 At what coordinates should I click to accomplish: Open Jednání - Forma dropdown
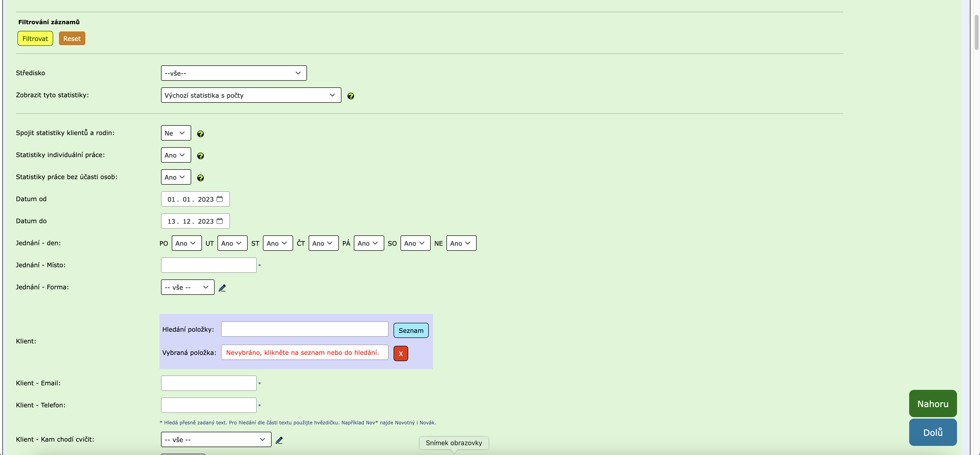pyautogui.click(x=187, y=287)
